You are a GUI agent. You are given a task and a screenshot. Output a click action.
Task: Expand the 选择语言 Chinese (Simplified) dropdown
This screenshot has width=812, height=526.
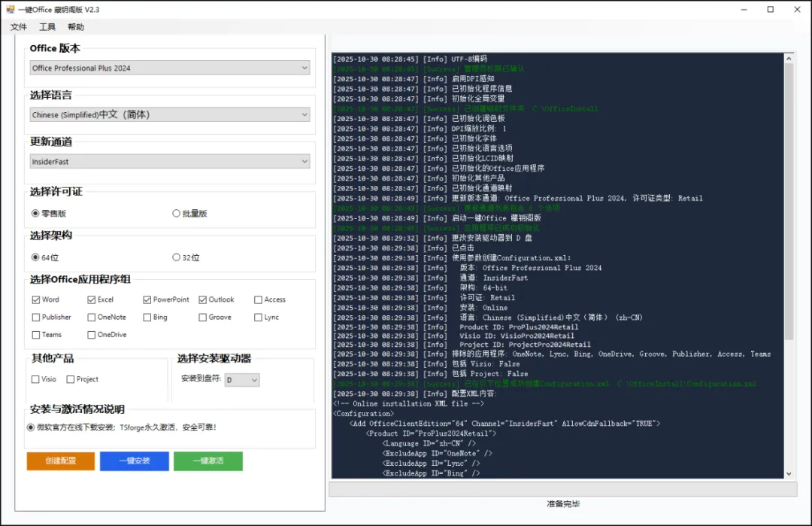tap(170, 114)
